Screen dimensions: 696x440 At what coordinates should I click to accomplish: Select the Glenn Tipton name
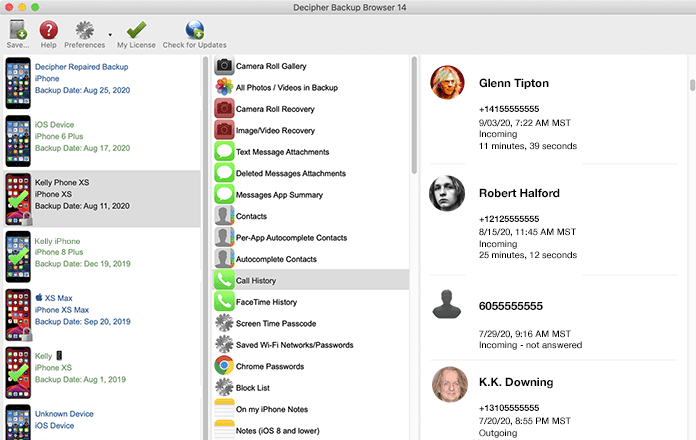tap(514, 83)
